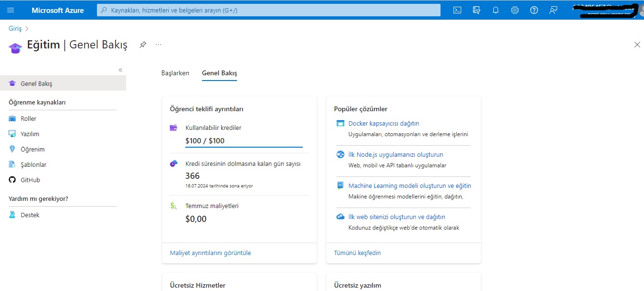The height and width of the screenshot is (291, 644).
Task: Open the more options ellipsis beside title
Action: [x=158, y=45]
